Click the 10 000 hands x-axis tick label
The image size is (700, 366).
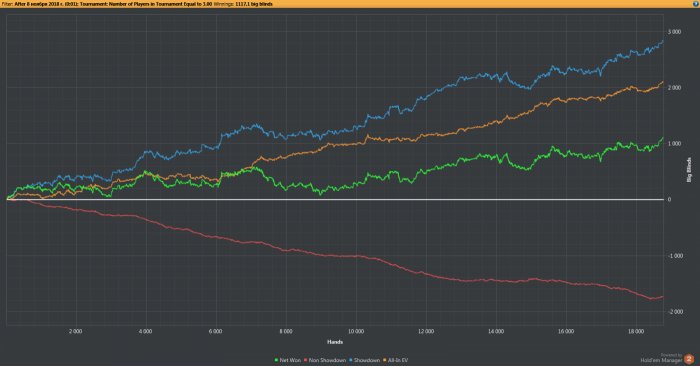[356, 332]
